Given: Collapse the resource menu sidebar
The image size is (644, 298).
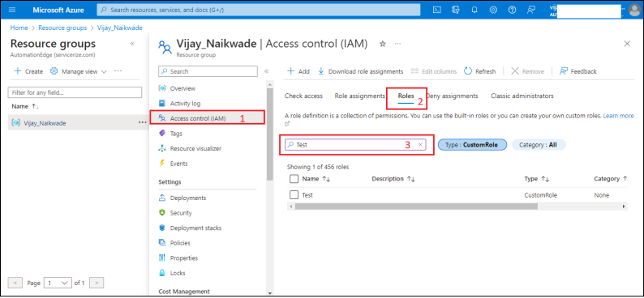Looking at the screenshot, I should click(266, 71).
